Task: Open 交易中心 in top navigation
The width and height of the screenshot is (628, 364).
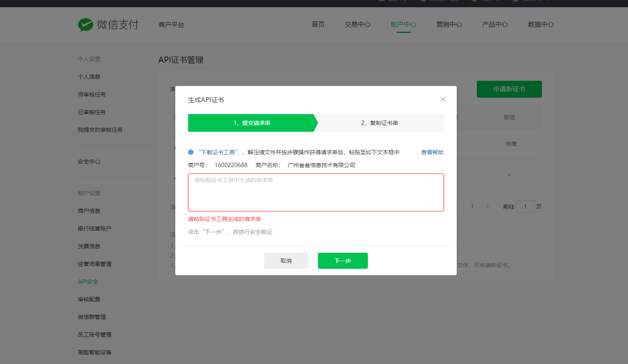Action: click(x=357, y=25)
